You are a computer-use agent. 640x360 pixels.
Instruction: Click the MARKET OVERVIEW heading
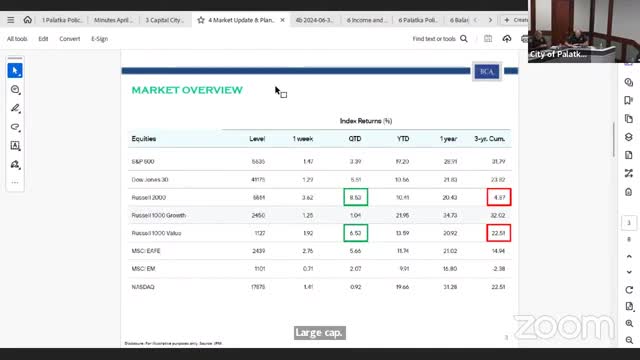(x=187, y=90)
